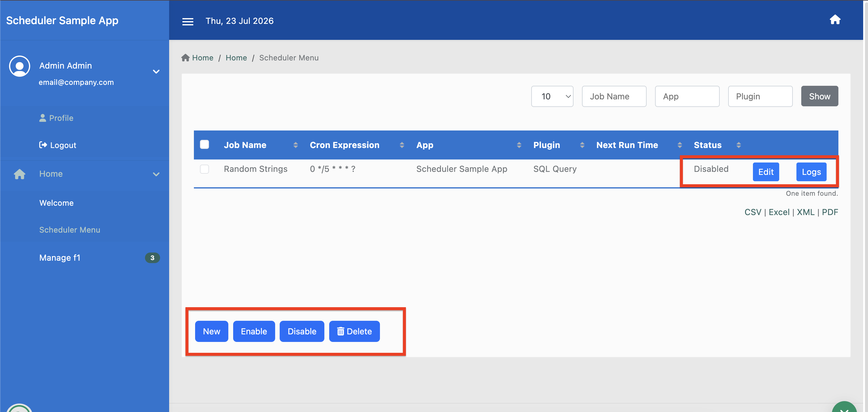Click the home icon in top-right header
This screenshot has height=412, width=868.
pyautogui.click(x=835, y=20)
